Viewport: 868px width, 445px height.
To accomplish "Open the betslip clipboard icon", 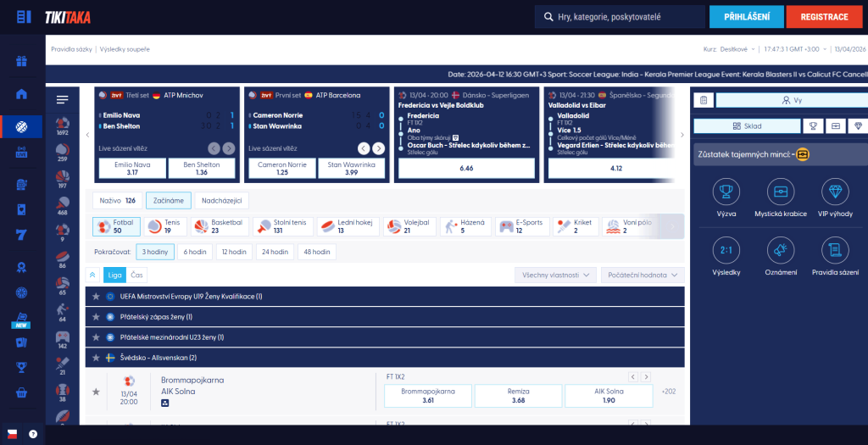I will pyautogui.click(x=703, y=100).
